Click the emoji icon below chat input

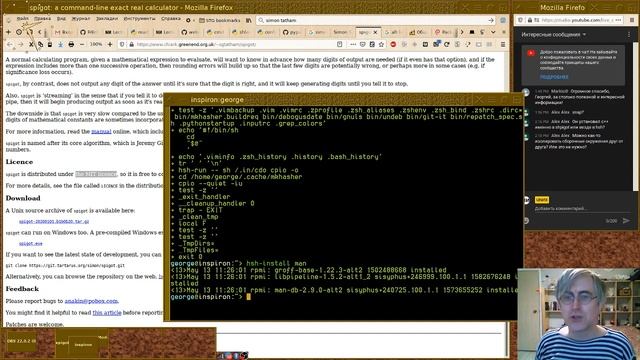click(x=526, y=220)
